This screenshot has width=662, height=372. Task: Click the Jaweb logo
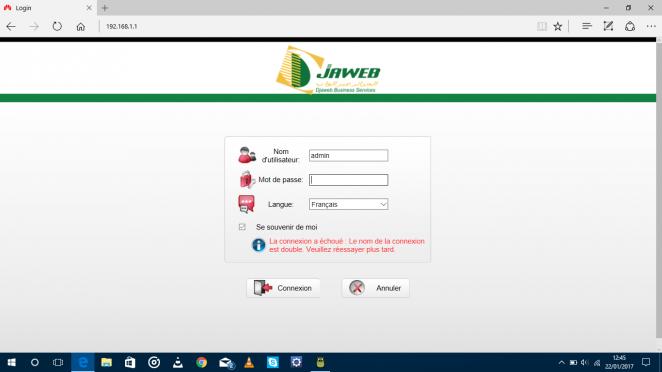click(328, 70)
